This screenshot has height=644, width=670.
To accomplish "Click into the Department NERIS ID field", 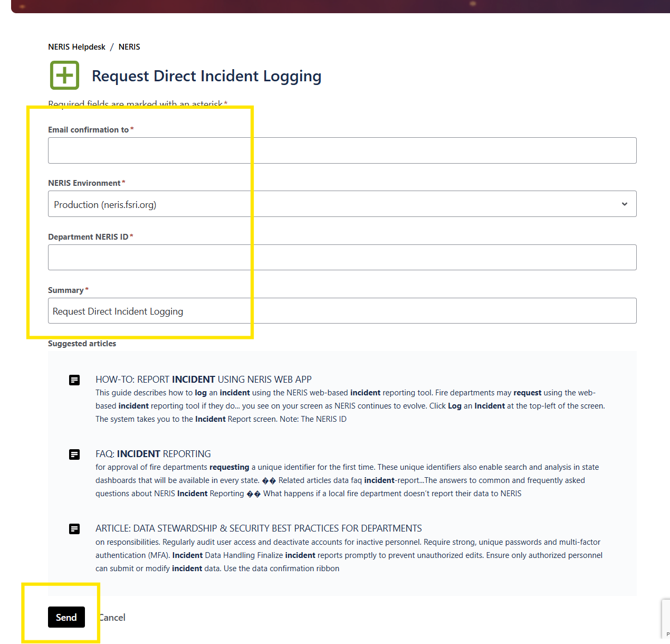I will (x=342, y=258).
